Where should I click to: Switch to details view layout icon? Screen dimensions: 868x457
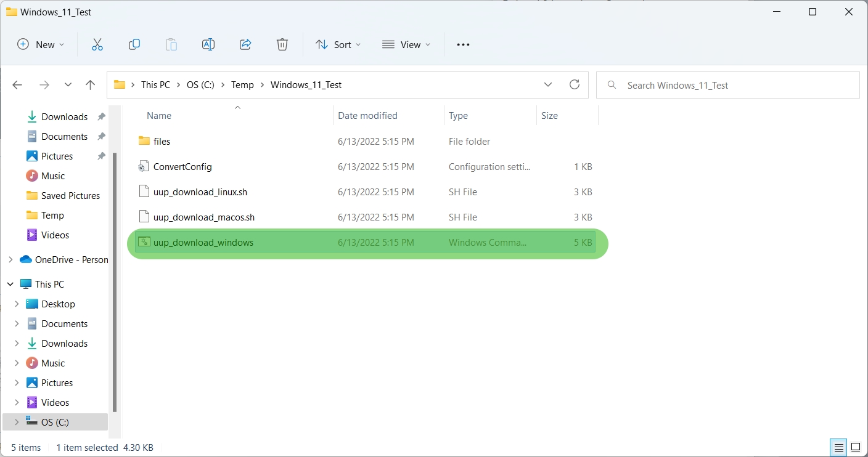pyautogui.click(x=838, y=447)
